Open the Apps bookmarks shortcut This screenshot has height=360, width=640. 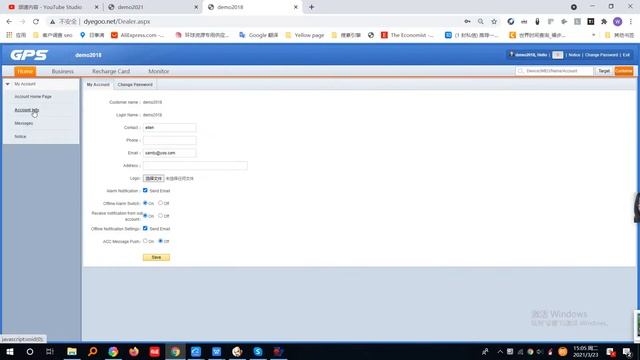16,35
